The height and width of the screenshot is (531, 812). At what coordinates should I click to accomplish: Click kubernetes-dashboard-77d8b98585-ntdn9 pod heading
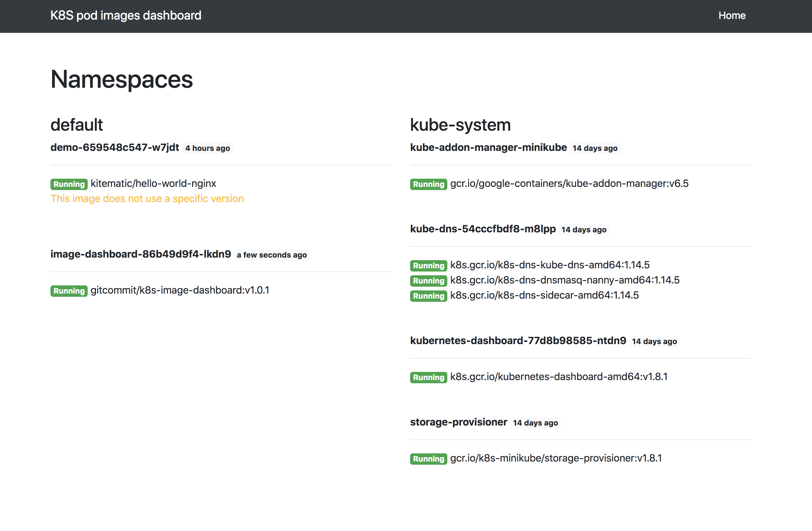(x=518, y=340)
